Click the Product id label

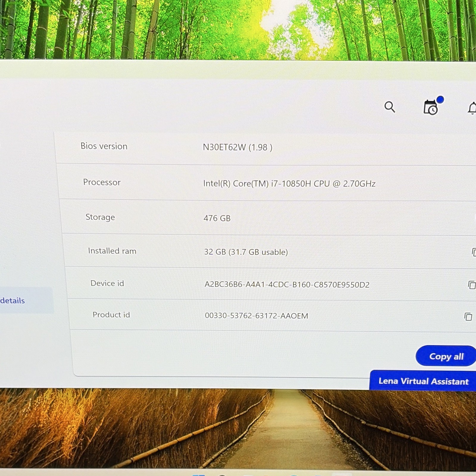coord(111,314)
